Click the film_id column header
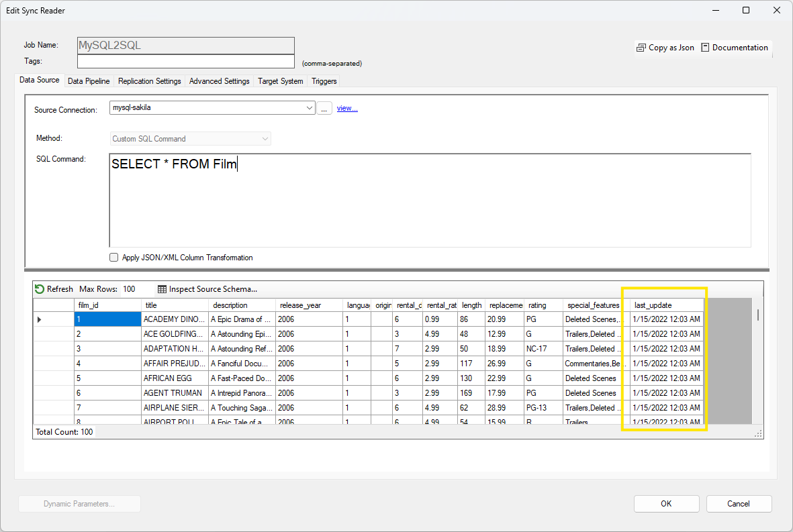The width and height of the screenshot is (793, 532). [x=107, y=305]
